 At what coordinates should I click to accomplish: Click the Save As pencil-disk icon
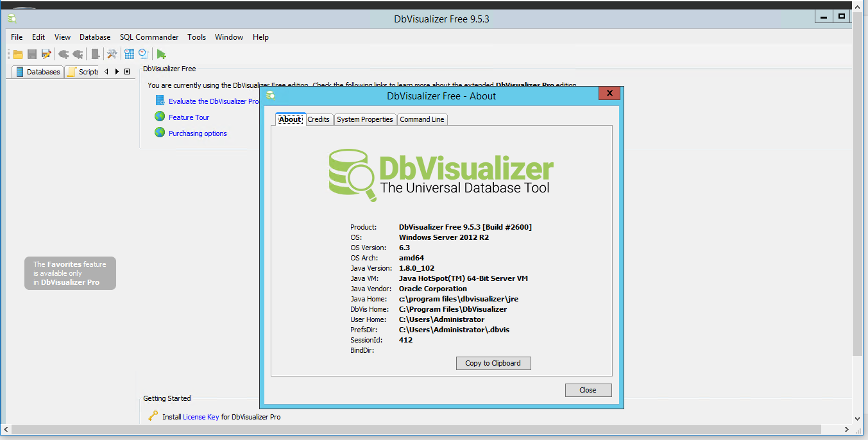tap(46, 55)
